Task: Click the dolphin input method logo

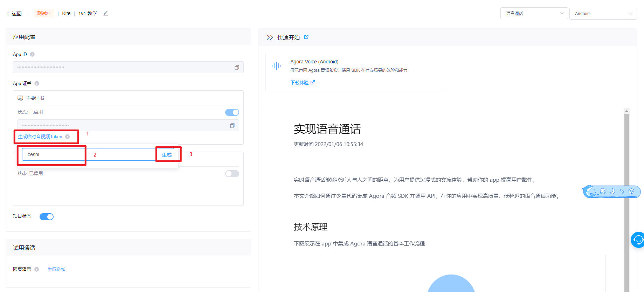Action: [590, 191]
